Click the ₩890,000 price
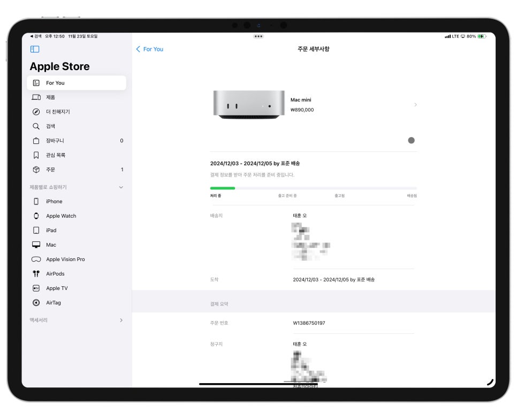 302,110
